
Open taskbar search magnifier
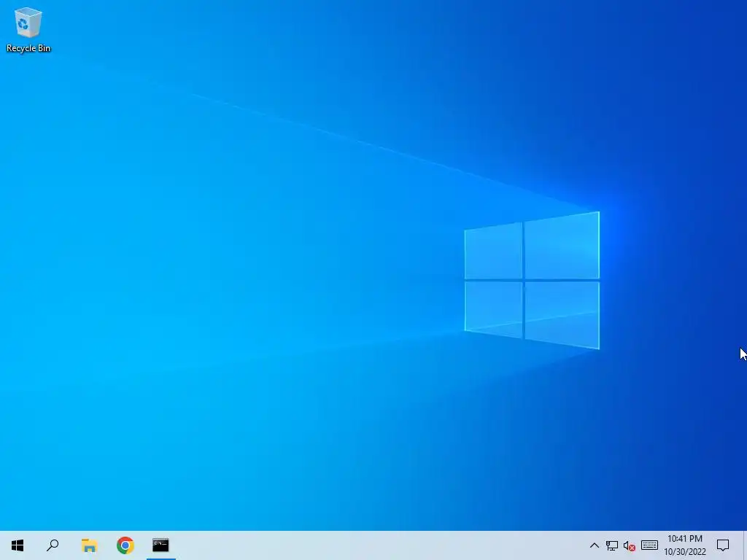point(53,545)
